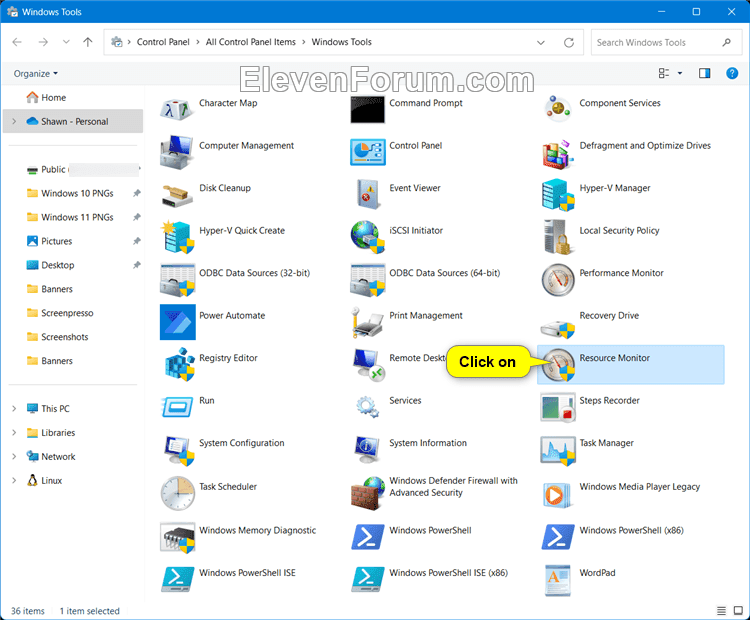
Task: Click Windows Media Player Legacy icon
Action: (x=557, y=495)
